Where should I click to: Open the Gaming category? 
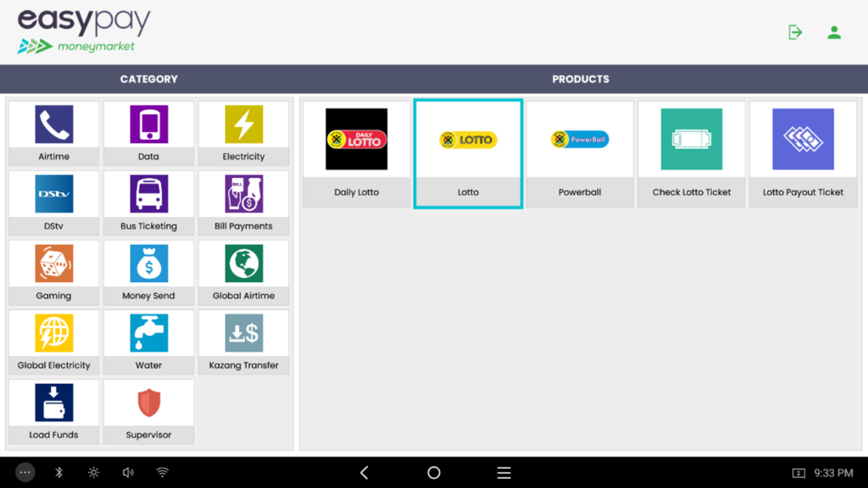(x=53, y=273)
